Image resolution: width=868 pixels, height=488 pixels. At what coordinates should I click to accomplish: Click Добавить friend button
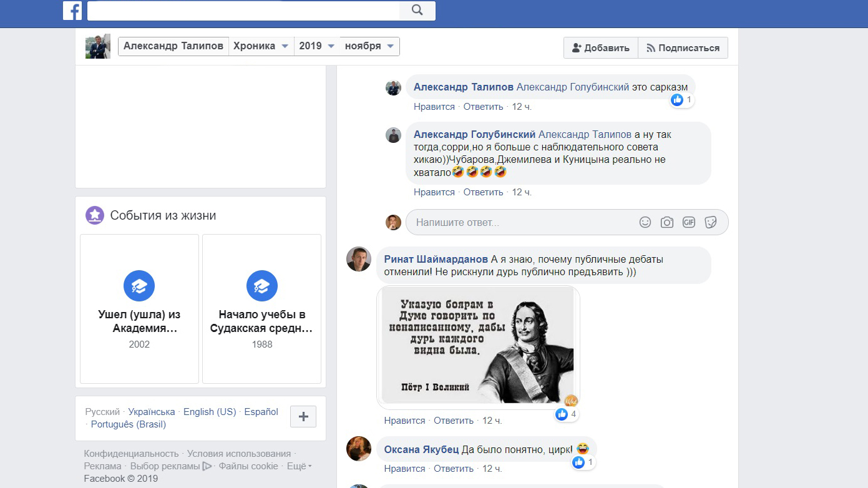[600, 48]
